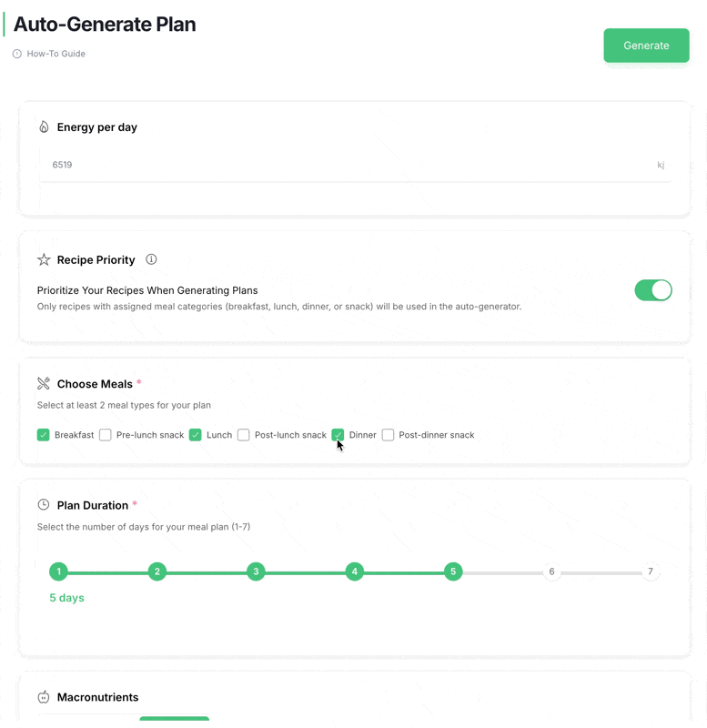Click the clock icon next to Plan Duration

(x=43, y=505)
